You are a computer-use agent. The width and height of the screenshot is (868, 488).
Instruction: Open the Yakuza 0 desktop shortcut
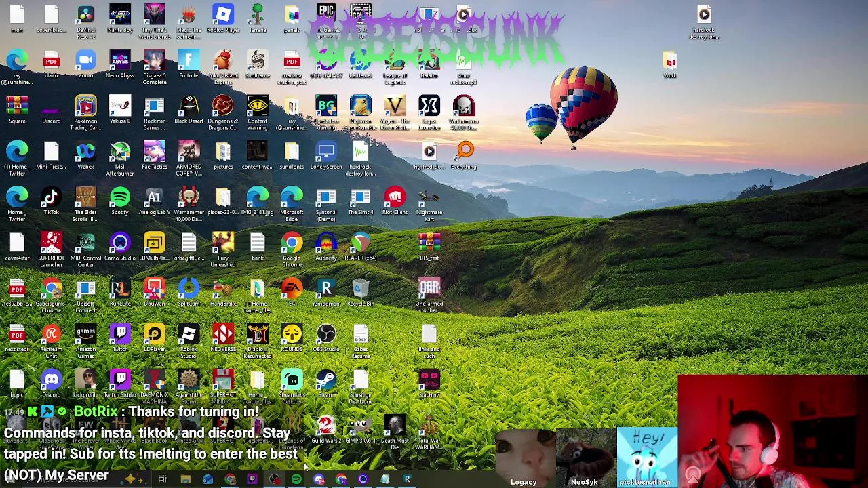[x=120, y=110]
